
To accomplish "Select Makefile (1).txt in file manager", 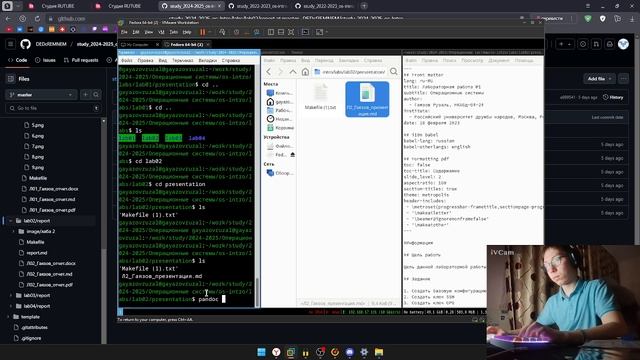I will [x=320, y=97].
